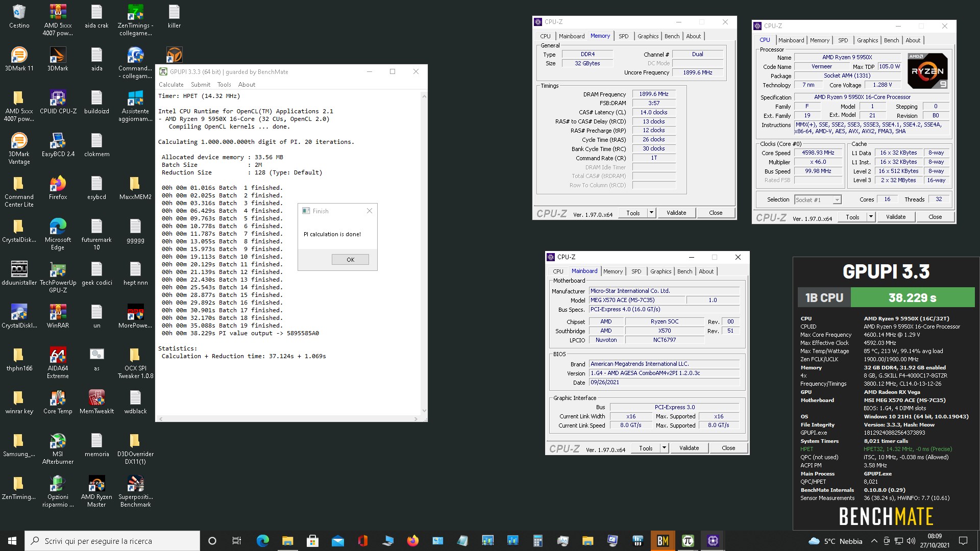Screen dimensions: 980x551
Task: Select Bench tab in Mainboard CPU-Z window
Action: coord(684,271)
